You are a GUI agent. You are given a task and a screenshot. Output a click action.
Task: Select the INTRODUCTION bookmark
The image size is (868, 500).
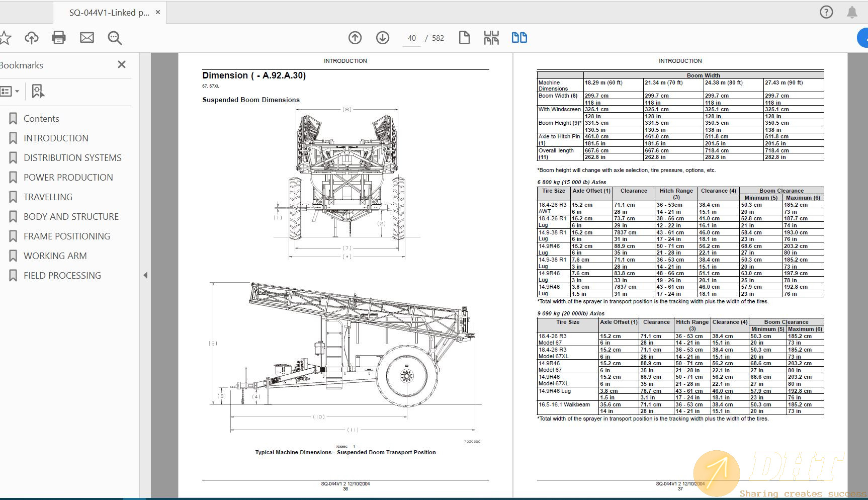point(56,138)
